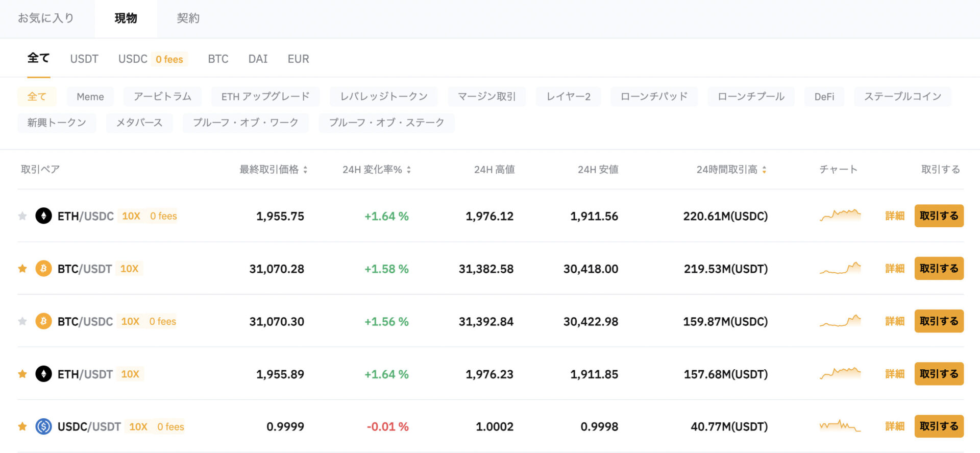
Task: Select the 全て category filter chip
Action: (37, 97)
